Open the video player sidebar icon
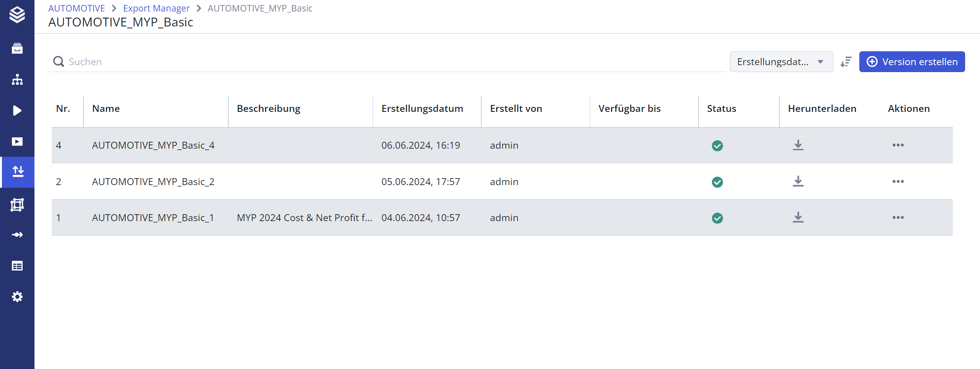The image size is (980, 369). pyautogui.click(x=17, y=142)
